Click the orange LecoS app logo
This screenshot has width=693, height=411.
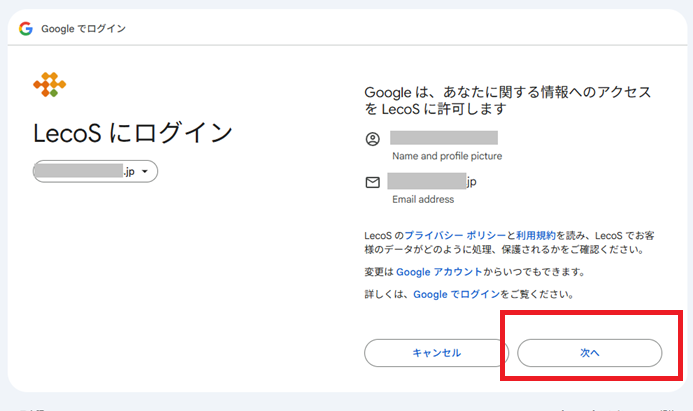pyautogui.click(x=49, y=86)
